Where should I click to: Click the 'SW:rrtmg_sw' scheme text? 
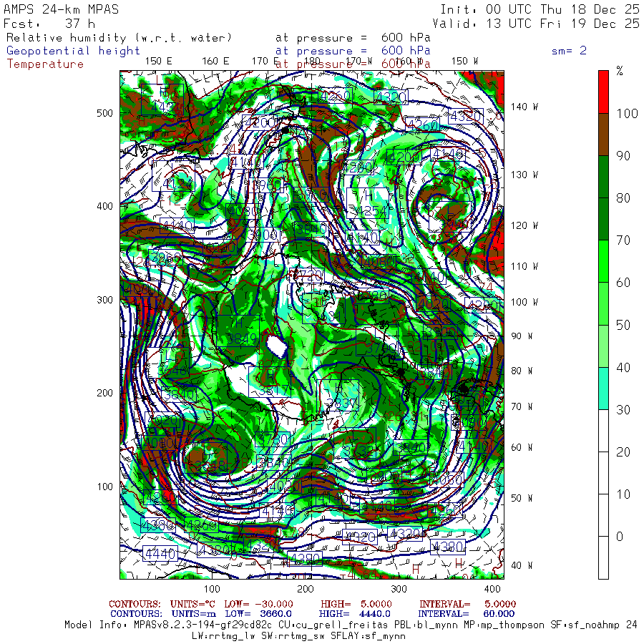pyautogui.click(x=293, y=636)
